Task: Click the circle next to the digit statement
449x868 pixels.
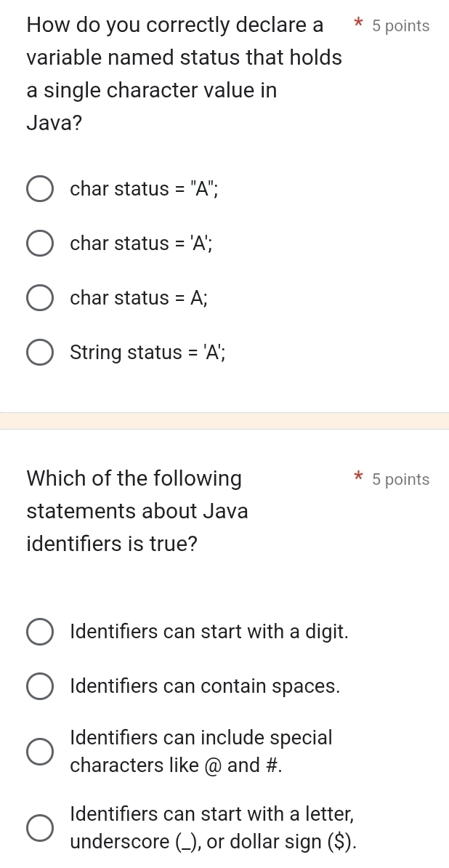Action: tap(40, 632)
